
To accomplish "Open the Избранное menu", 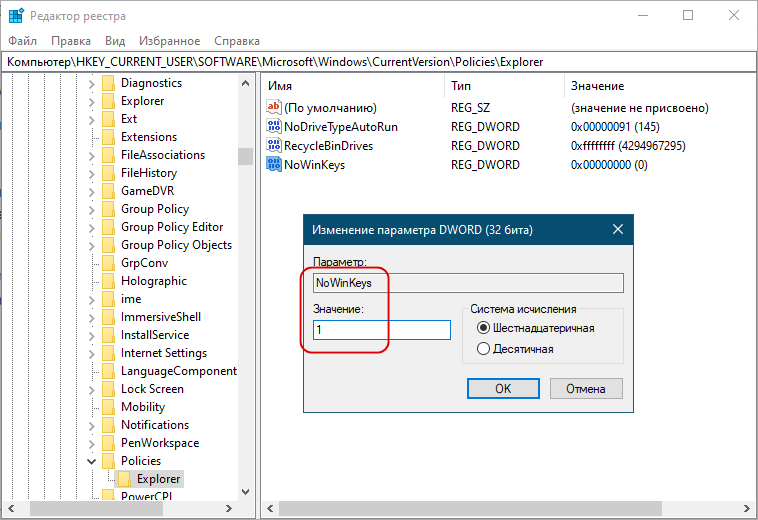I will tap(169, 41).
